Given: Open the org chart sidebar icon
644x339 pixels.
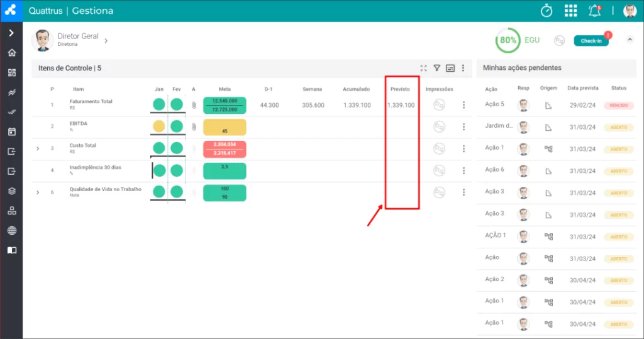Looking at the screenshot, I should click(x=12, y=211).
